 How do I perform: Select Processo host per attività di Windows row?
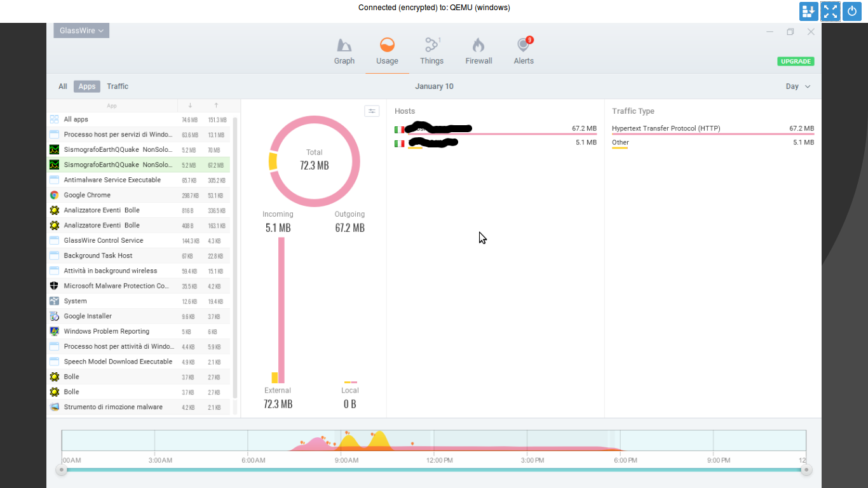pos(139,346)
